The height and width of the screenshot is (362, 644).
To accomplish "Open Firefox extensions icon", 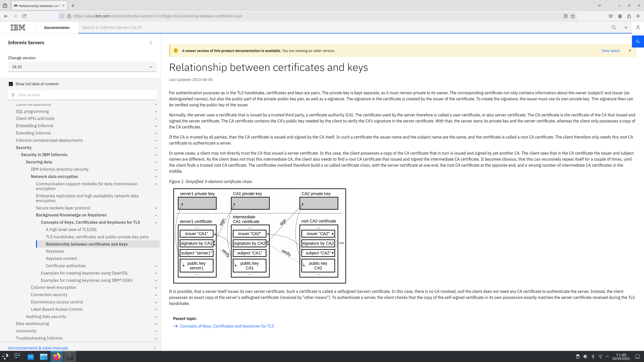I will tap(629, 16).
